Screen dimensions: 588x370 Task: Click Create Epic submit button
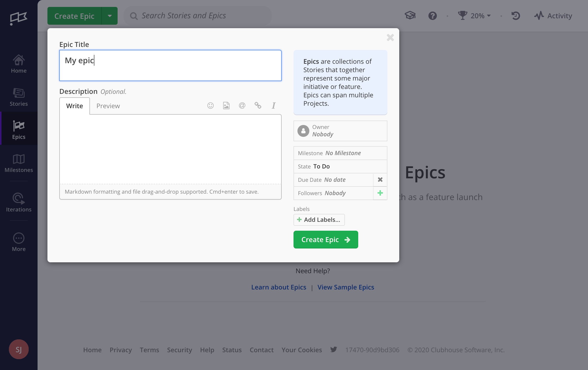coord(326,239)
